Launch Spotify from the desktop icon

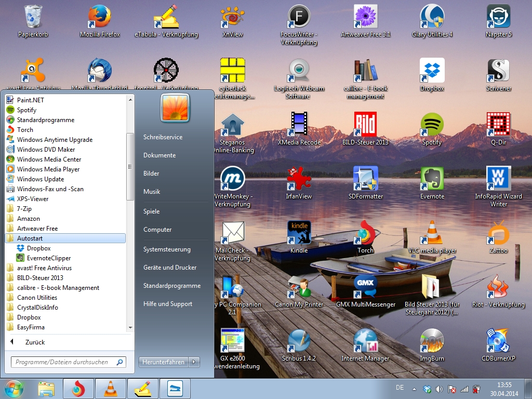pos(432,129)
